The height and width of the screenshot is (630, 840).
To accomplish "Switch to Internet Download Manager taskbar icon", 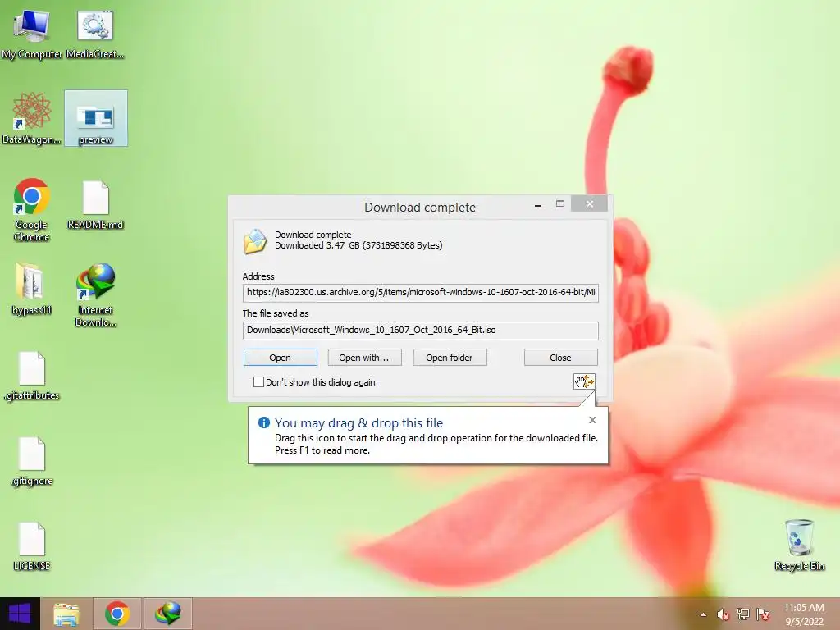I will [167, 614].
